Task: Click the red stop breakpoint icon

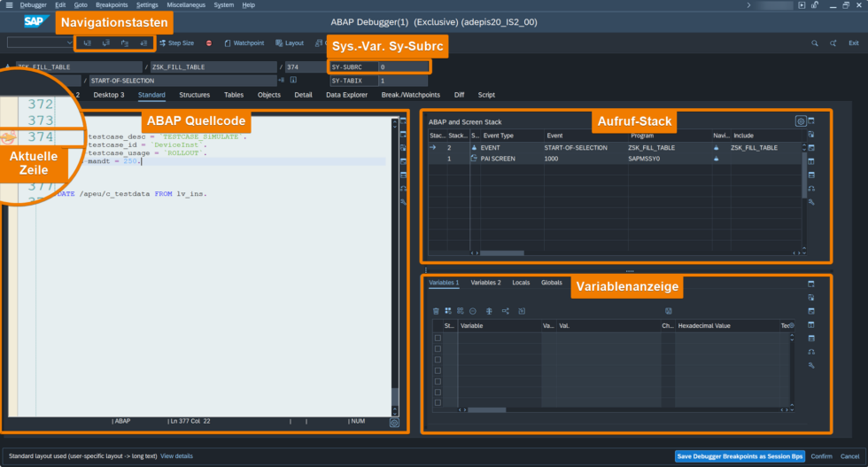Action: (209, 43)
